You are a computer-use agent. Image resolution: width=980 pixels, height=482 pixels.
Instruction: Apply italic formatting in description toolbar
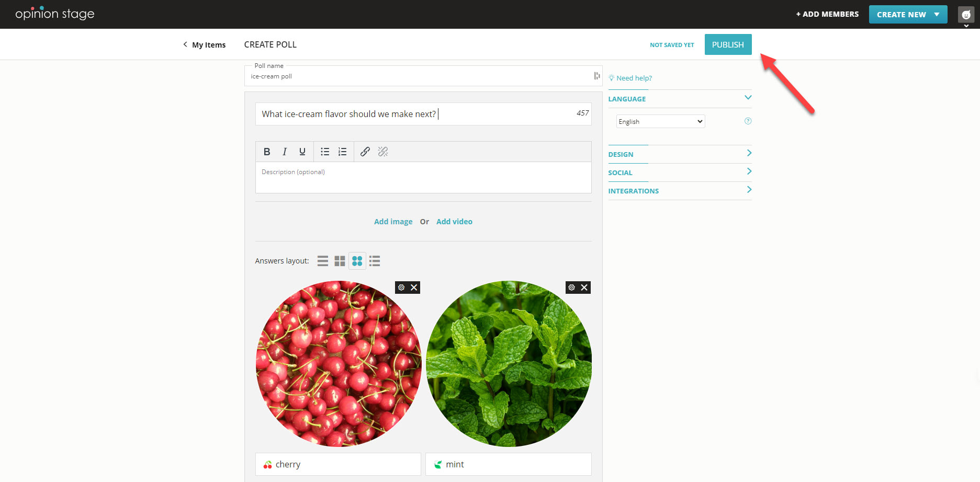pyautogui.click(x=285, y=152)
